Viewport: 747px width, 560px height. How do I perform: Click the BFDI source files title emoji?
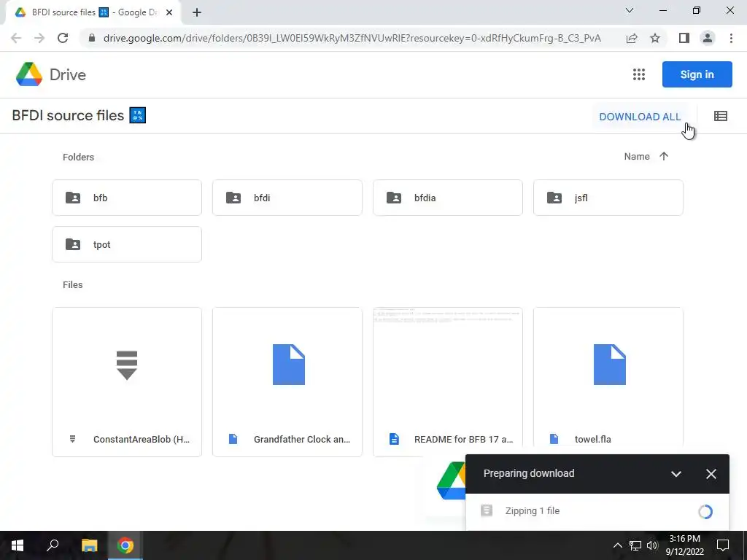coord(138,115)
